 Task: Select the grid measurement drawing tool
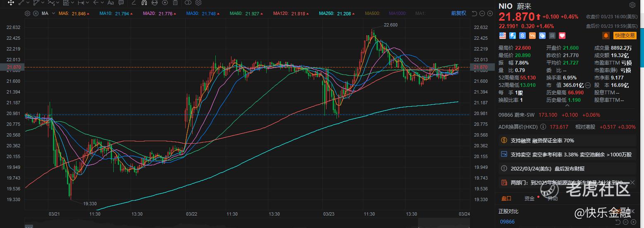coord(66,2)
